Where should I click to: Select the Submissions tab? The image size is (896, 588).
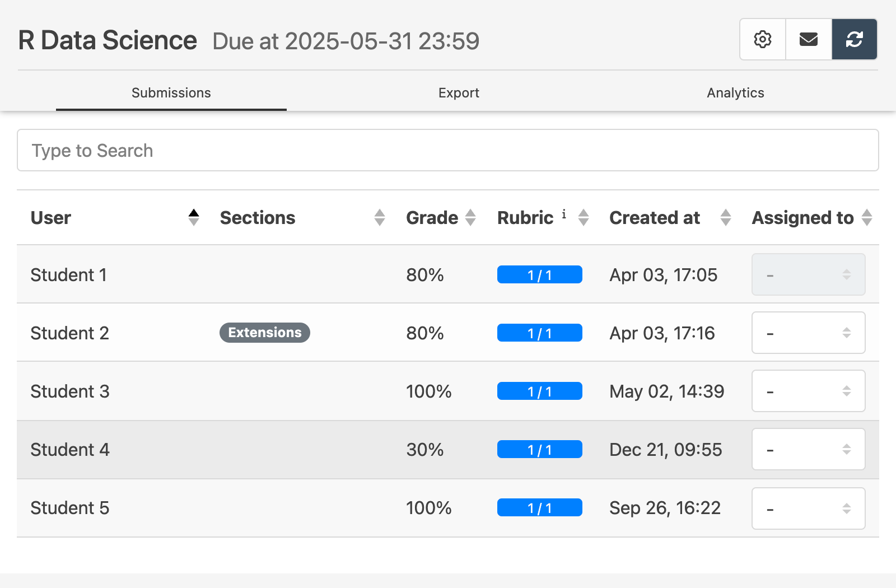pos(171,93)
